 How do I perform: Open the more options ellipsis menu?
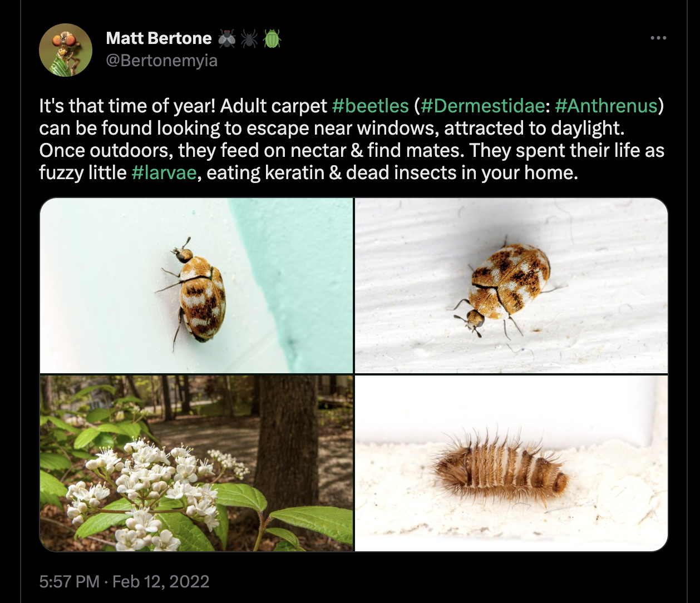658,37
